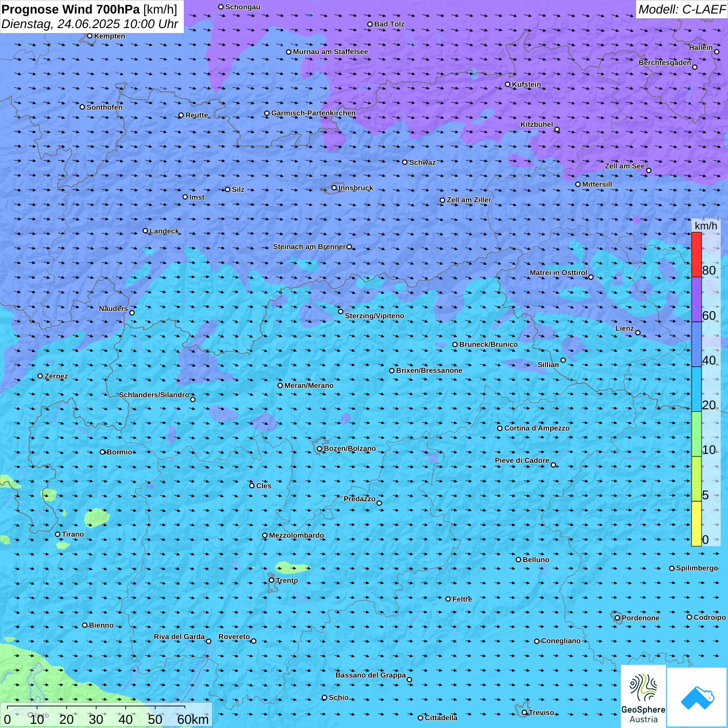
Task: Click the 'Spilimbergo' label
Action: coord(697,568)
